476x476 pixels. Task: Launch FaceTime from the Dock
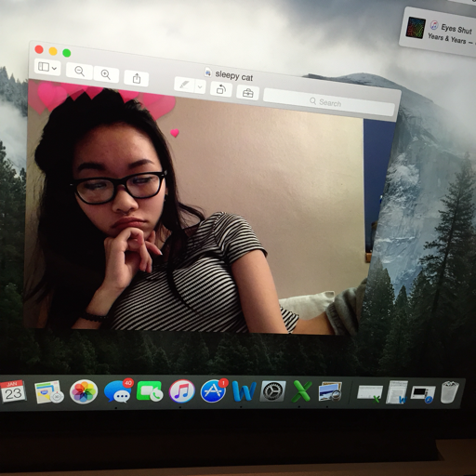[x=150, y=391]
